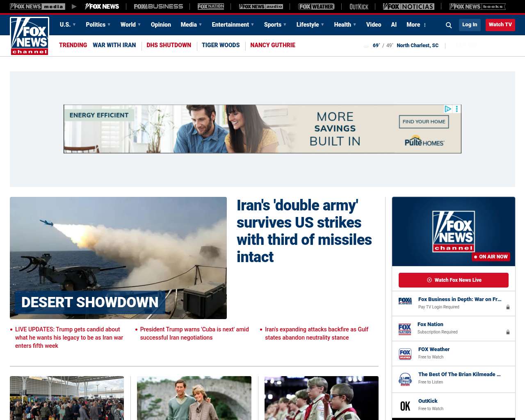This screenshot has height=420, width=525.
Task: Click the Watch TV button
Action: point(500,25)
